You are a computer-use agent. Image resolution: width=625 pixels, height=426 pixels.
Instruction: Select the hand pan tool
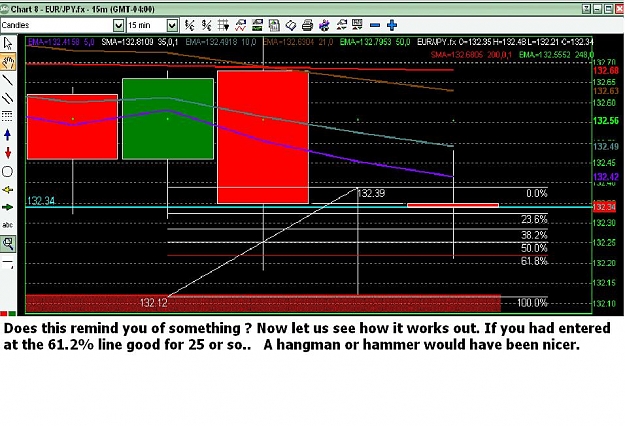(8, 62)
